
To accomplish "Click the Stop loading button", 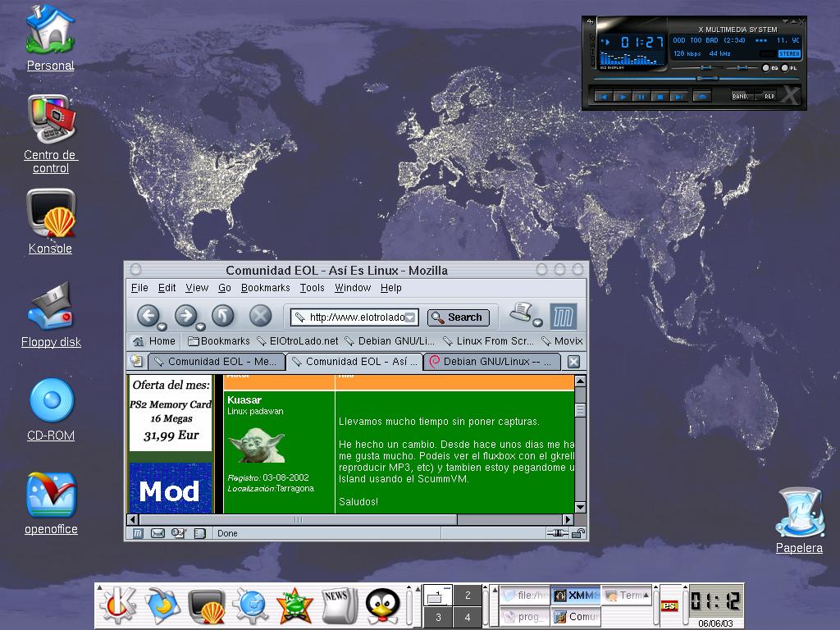I will tap(260, 315).
